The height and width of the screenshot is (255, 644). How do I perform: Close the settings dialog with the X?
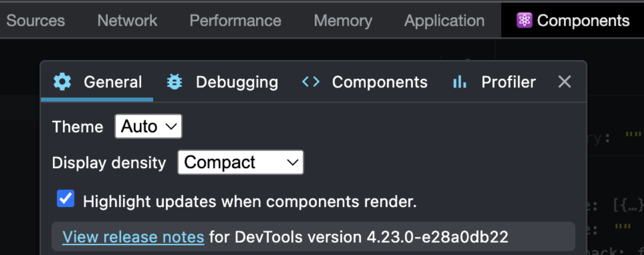click(565, 82)
